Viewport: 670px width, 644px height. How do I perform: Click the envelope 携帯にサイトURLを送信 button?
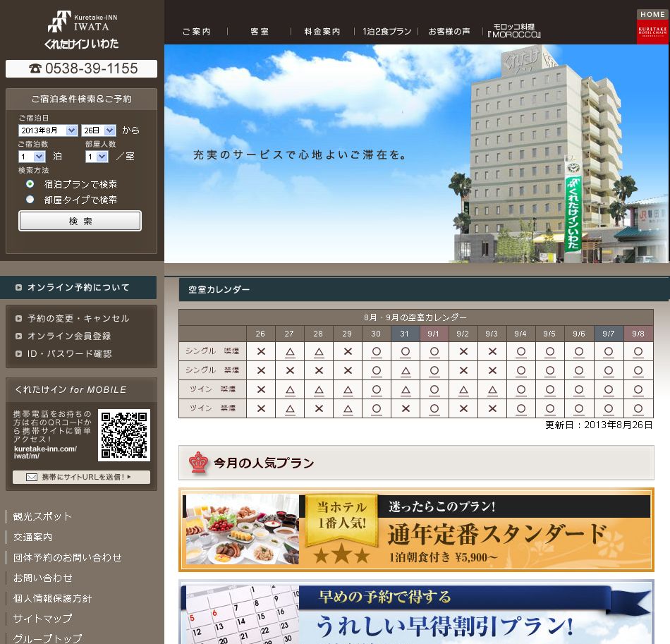(x=81, y=478)
